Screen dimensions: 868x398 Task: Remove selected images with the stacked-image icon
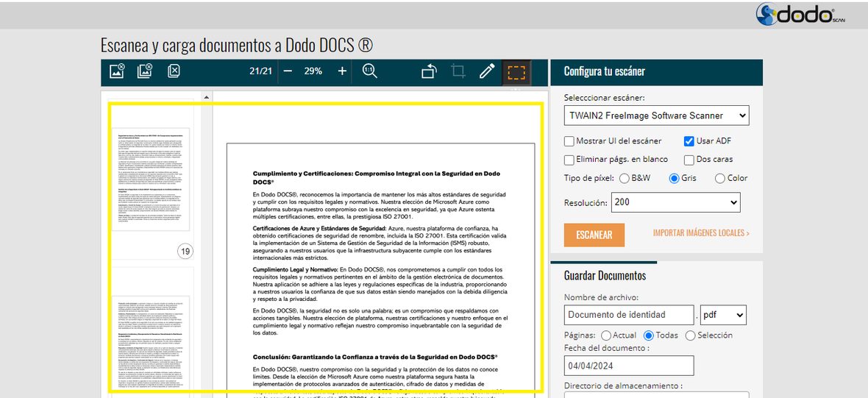[145, 71]
